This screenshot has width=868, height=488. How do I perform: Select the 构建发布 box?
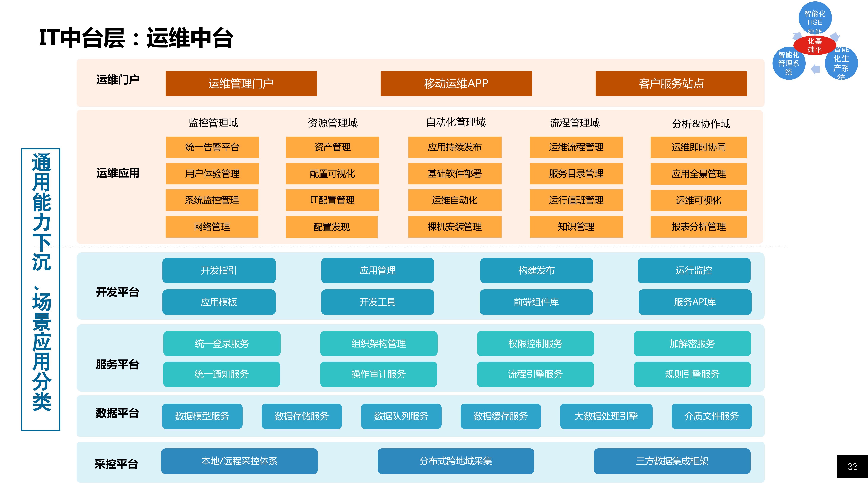tap(536, 271)
